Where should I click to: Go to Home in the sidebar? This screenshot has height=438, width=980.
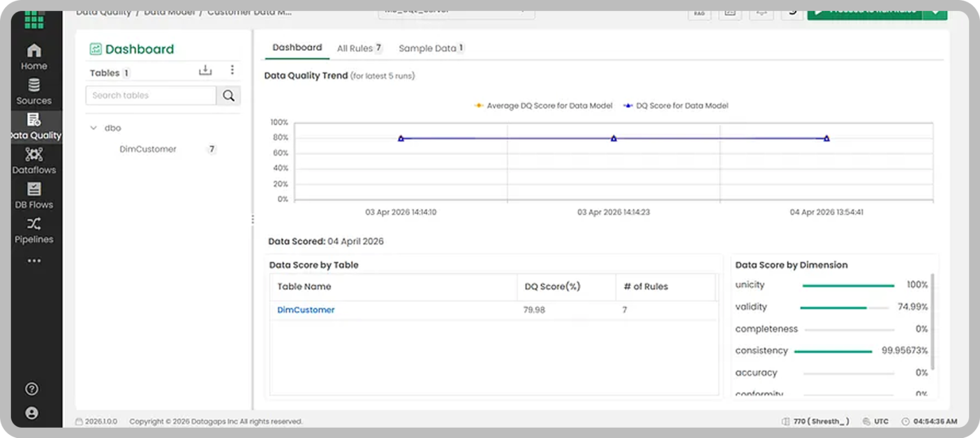click(34, 57)
